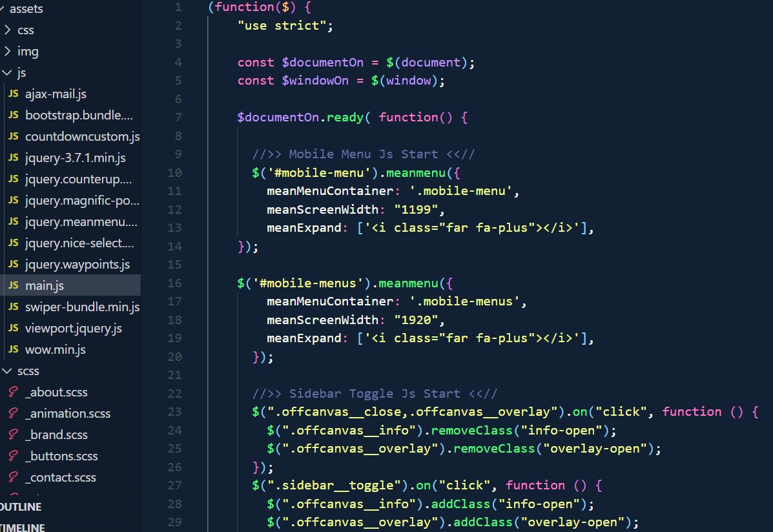Click the JS icon next to countdowncustom.js

13,137
